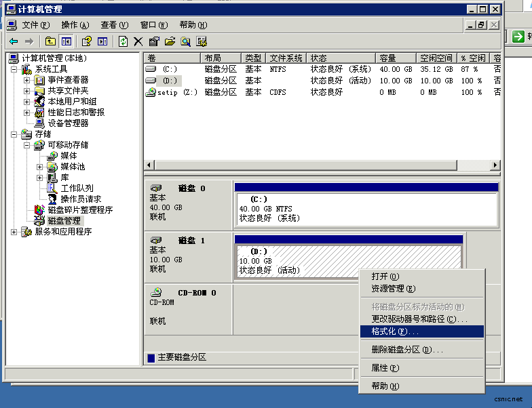Click the magnifier search toolbar icon
This screenshot has width=532, height=408.
tap(185, 41)
